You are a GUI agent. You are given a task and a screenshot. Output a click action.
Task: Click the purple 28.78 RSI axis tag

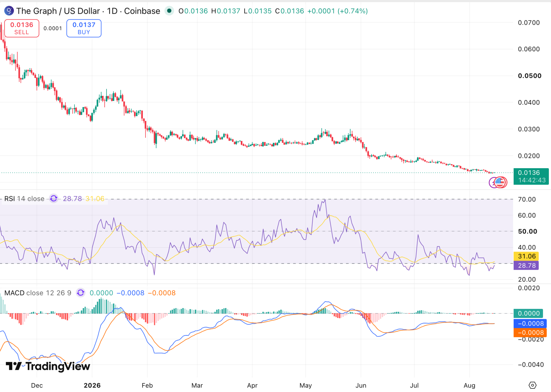526,266
